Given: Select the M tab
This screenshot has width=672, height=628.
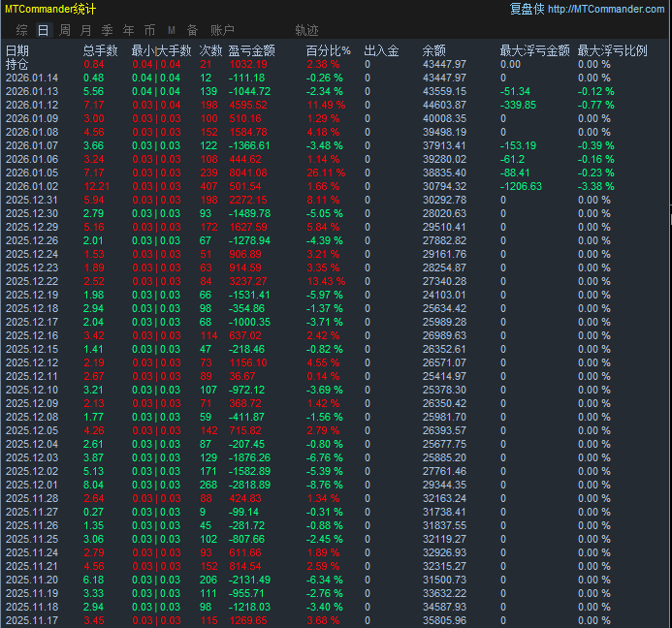Looking at the screenshot, I should 172,30.
